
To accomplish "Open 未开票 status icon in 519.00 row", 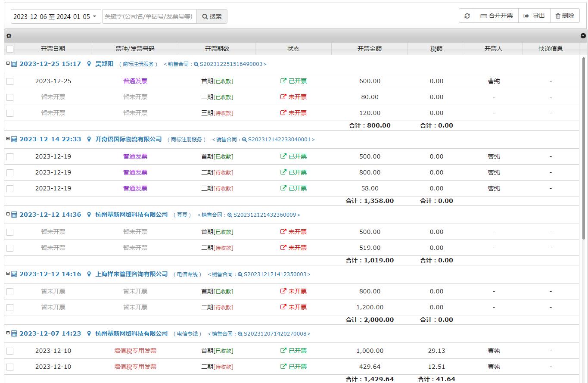I will (283, 247).
